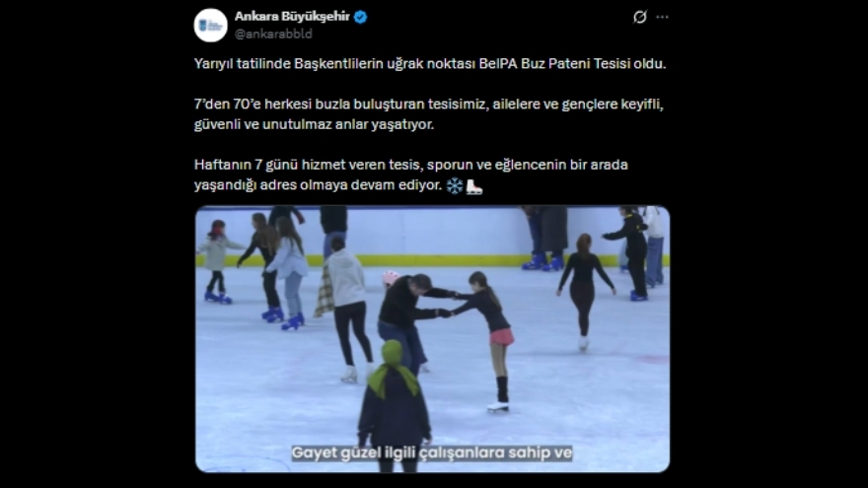The height and width of the screenshot is (488, 868).
Task: Play the ice skating video
Action: 432,339
